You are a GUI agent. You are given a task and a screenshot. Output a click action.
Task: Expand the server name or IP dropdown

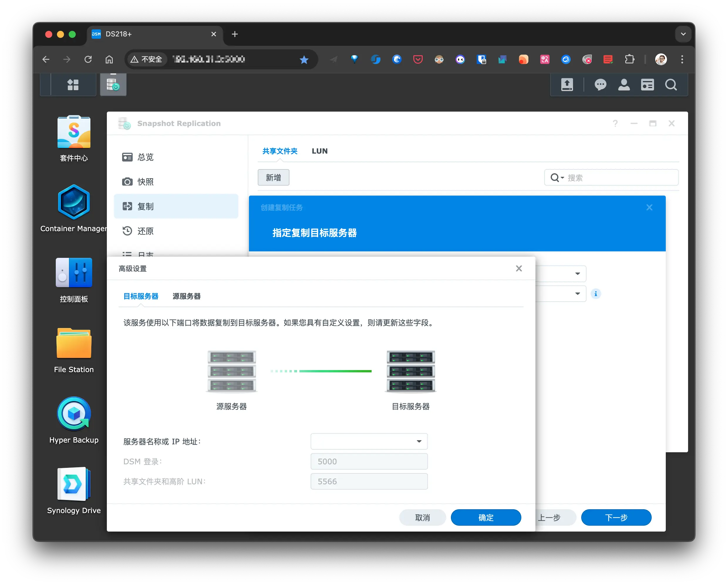click(x=419, y=441)
